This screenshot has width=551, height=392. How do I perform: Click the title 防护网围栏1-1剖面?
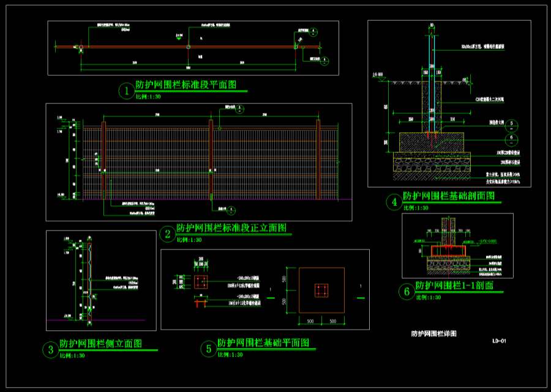tap(454, 286)
